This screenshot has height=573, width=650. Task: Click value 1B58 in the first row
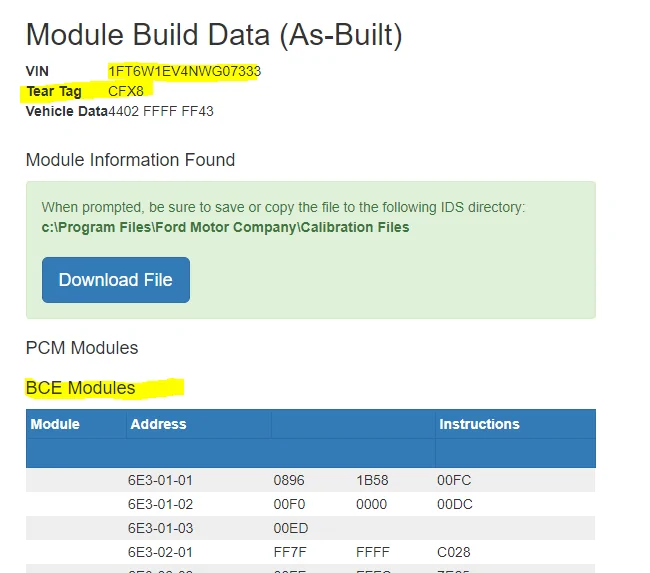point(372,480)
